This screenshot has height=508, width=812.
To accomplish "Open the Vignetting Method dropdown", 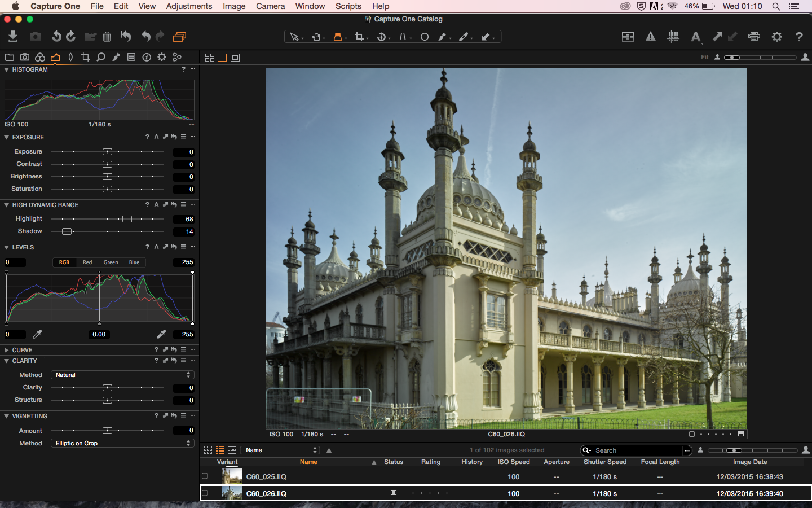I will point(122,443).
